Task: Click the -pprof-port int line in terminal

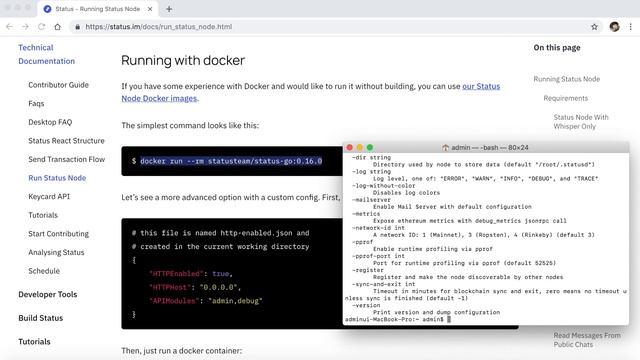Action: [378, 256]
